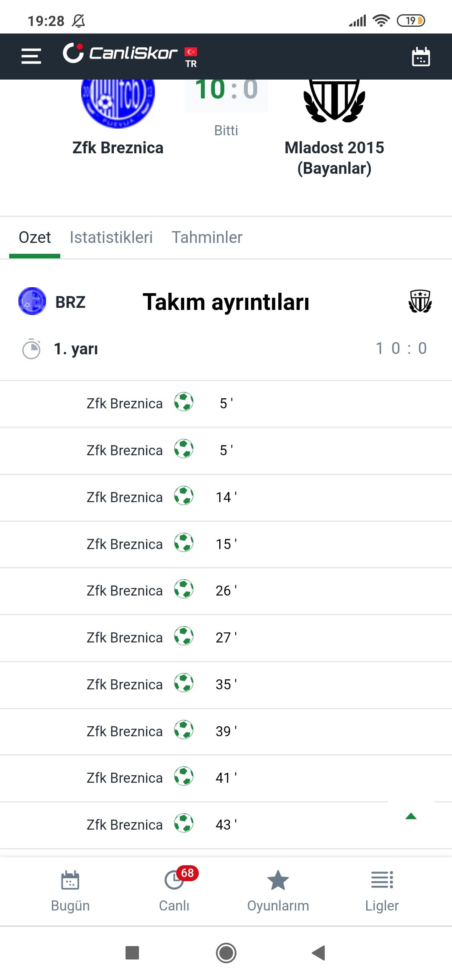
Task: Select the Ozet tab
Action: [x=35, y=237]
